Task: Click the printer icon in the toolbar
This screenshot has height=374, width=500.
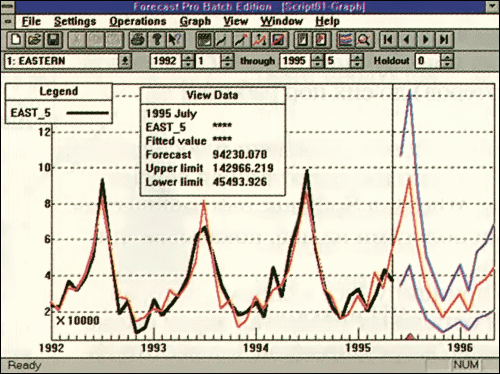Action: tap(138, 40)
